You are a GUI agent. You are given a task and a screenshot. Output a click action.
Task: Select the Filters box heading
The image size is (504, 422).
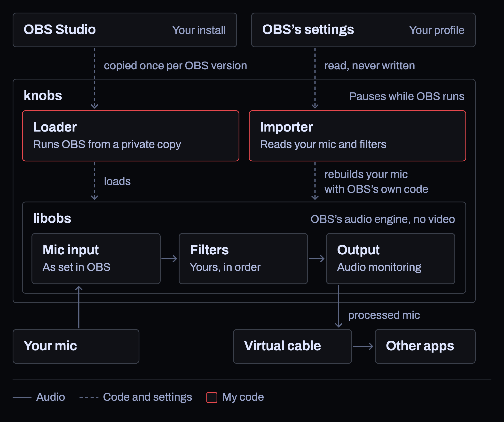point(209,250)
